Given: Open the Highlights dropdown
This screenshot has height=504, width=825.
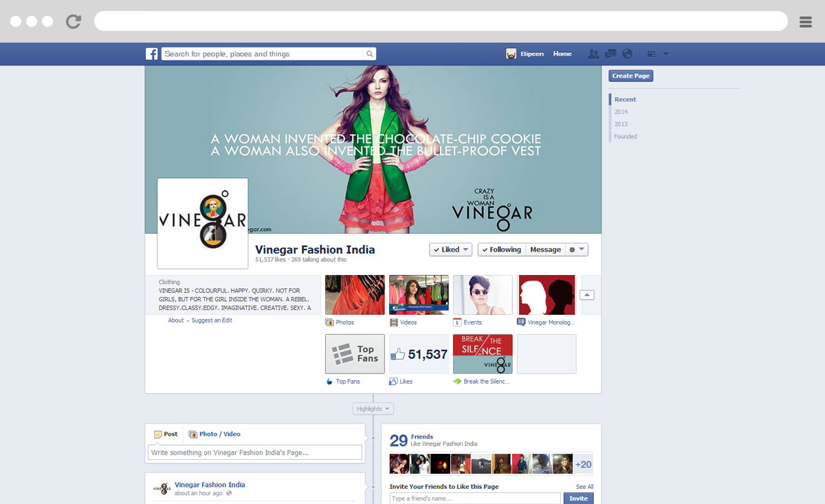Looking at the screenshot, I should pos(373,408).
